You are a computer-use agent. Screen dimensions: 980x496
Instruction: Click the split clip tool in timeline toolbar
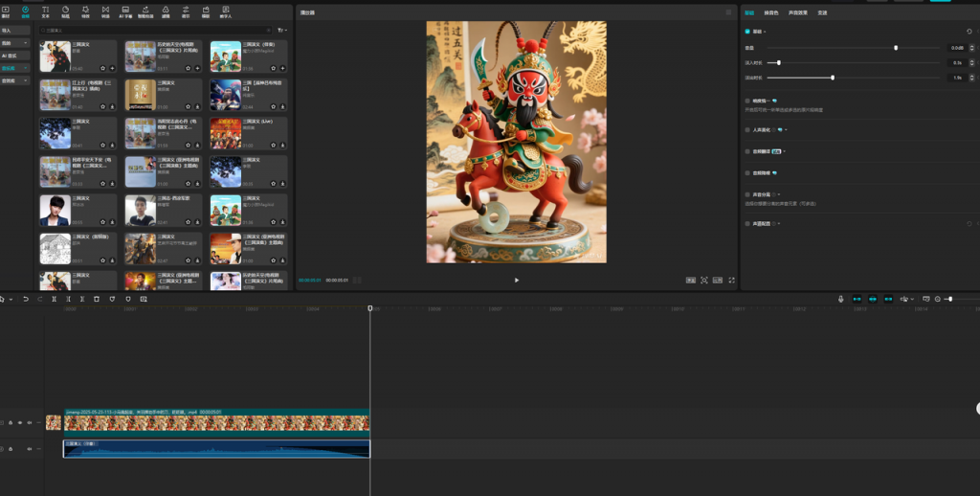pos(55,299)
